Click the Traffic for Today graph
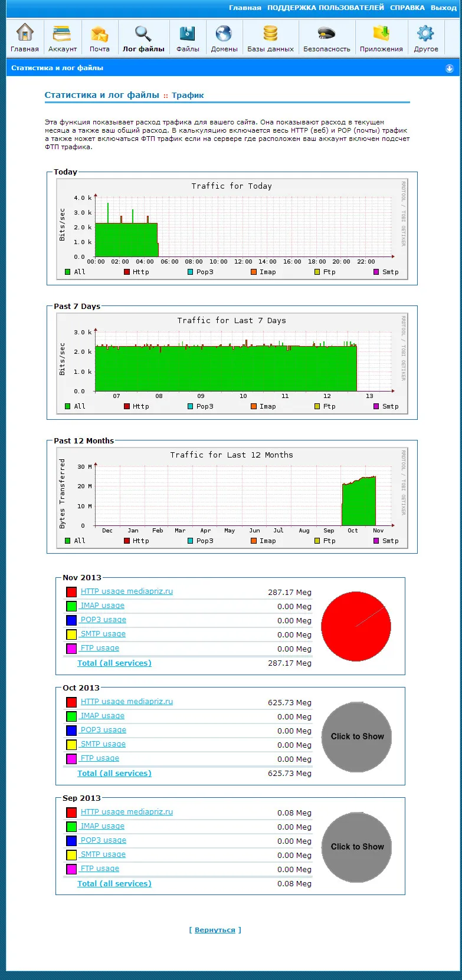462x980 pixels. 232,229
